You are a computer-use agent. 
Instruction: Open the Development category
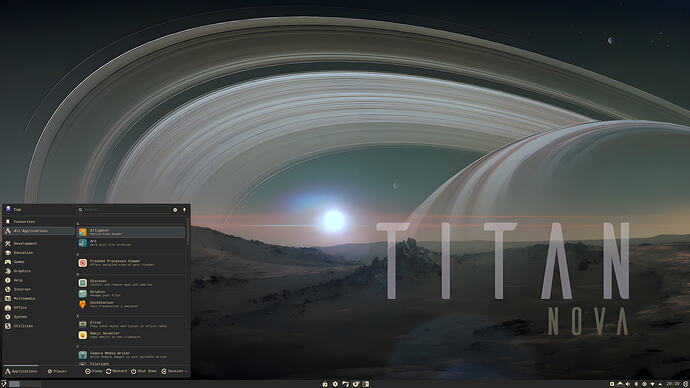tap(39, 243)
